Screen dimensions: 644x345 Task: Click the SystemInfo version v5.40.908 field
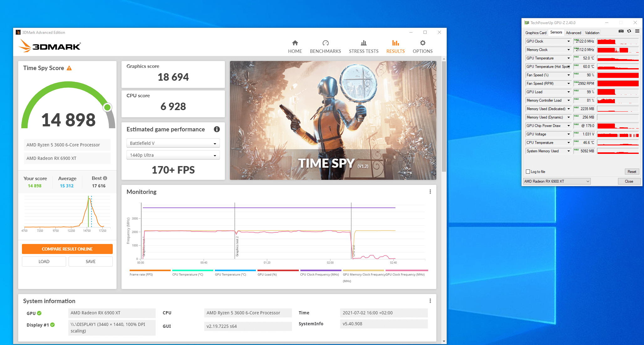(x=384, y=324)
